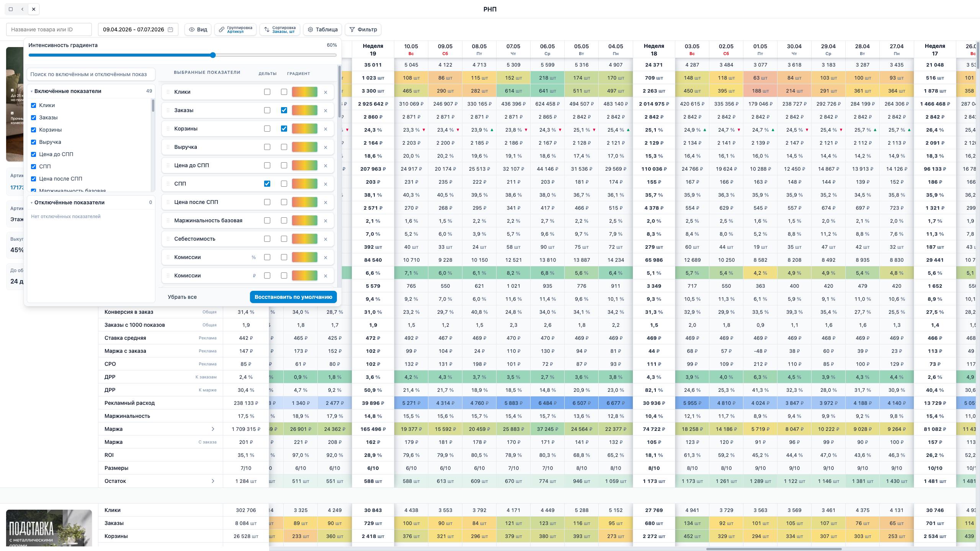Disable the gradient checkbox for Корзины
The width and height of the screenshot is (980, 551).
pyautogui.click(x=284, y=129)
